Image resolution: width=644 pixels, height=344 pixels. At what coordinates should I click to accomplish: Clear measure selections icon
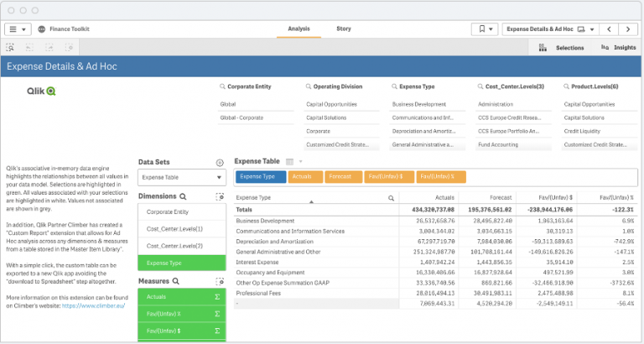click(x=220, y=282)
